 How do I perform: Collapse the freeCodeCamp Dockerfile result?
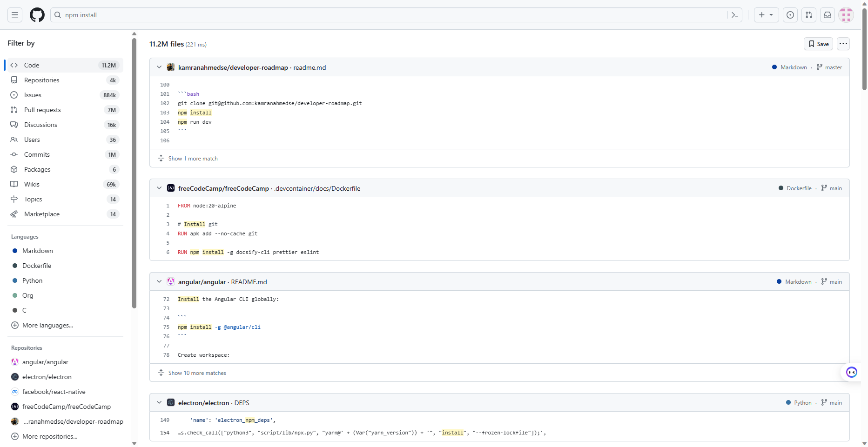pyautogui.click(x=159, y=188)
